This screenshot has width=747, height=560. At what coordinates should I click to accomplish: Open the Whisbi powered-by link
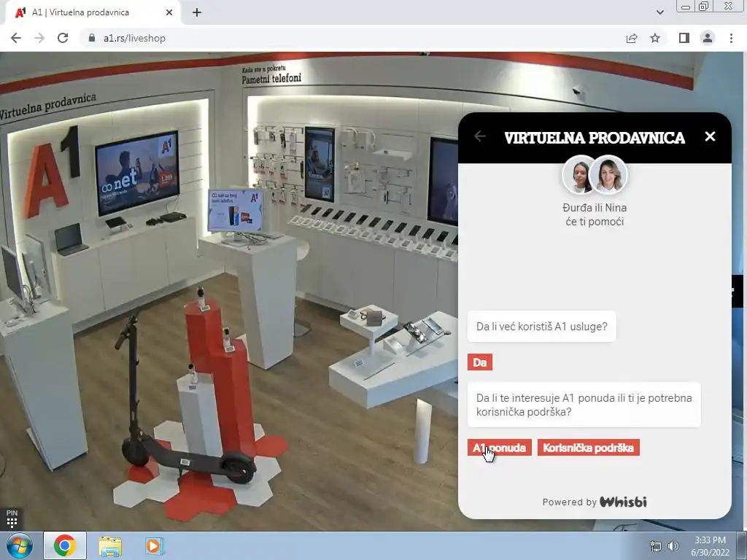click(623, 502)
